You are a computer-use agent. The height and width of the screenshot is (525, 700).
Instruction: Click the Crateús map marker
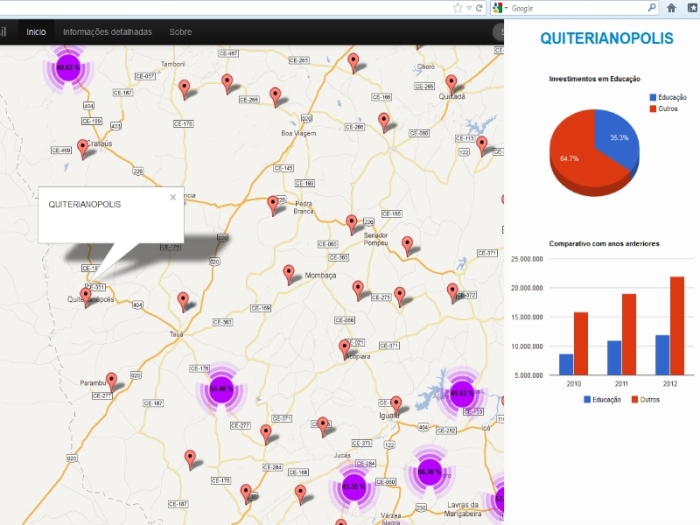(x=83, y=149)
